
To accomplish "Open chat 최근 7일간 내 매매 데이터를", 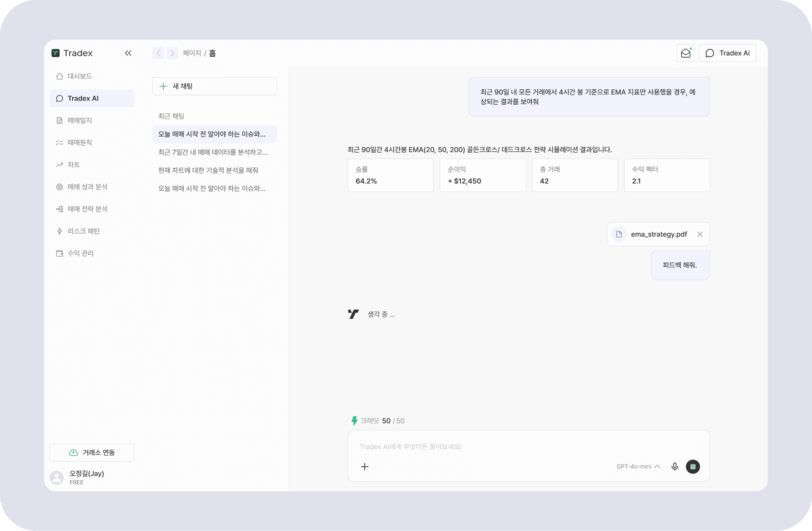I will pos(215,152).
